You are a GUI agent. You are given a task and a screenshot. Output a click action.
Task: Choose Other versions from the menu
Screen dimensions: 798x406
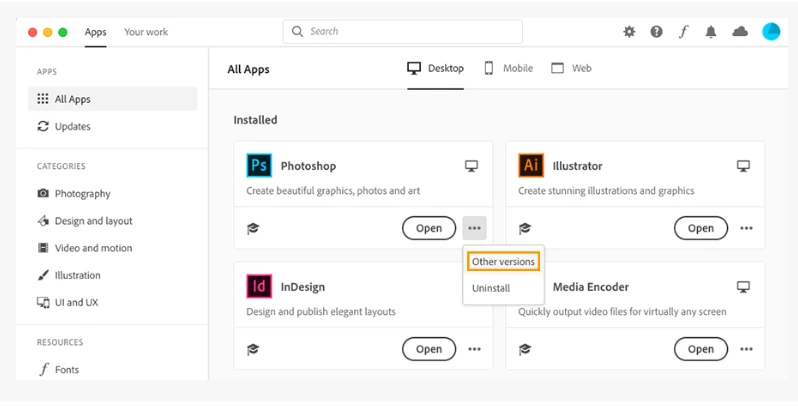point(503,262)
